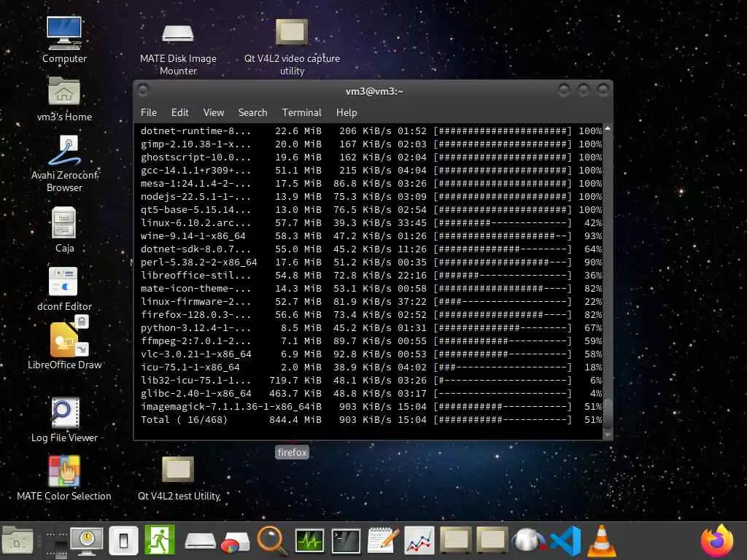The width and height of the screenshot is (747, 560).
Task: Click the gcc-14.1.1 package line
Action: click(x=371, y=170)
